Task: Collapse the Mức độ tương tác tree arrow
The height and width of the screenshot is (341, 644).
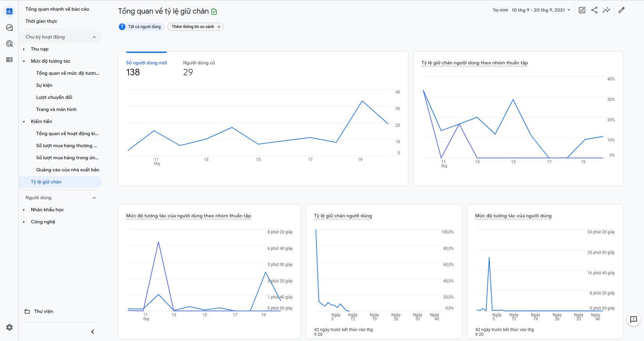Action: point(24,61)
